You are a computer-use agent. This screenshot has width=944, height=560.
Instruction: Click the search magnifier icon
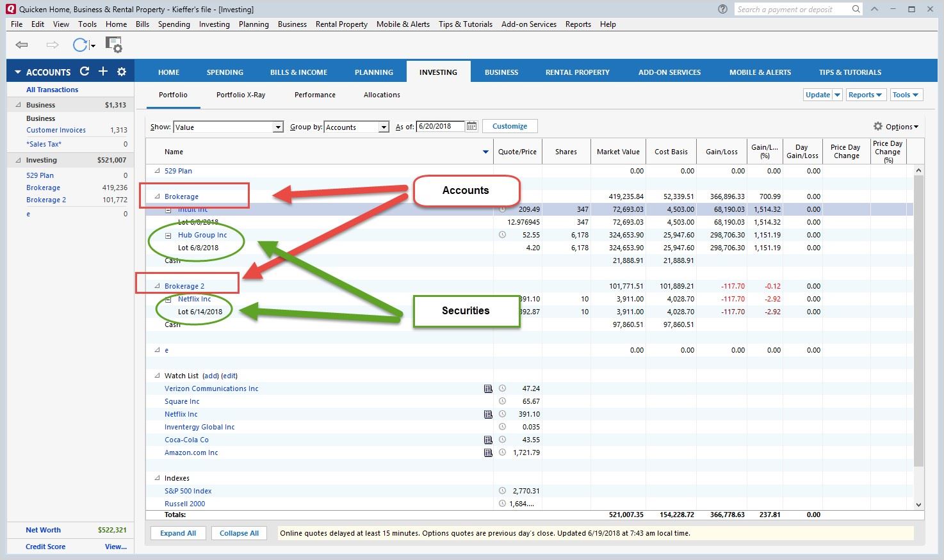pyautogui.click(x=856, y=9)
